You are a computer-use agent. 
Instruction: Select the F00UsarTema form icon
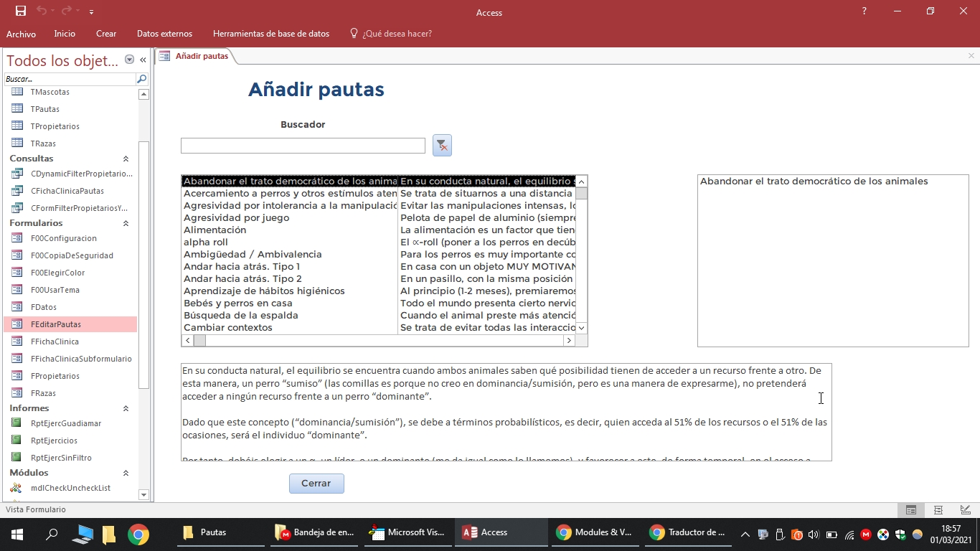[x=18, y=290]
